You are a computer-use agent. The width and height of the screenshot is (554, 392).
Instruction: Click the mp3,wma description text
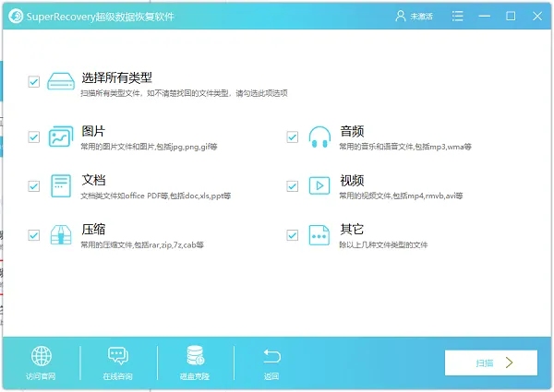tap(405, 147)
